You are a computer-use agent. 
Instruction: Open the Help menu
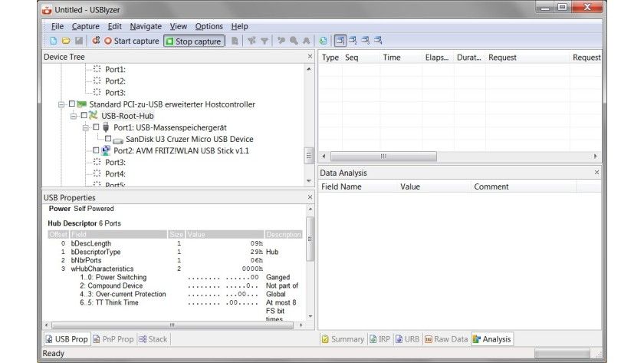pos(239,26)
